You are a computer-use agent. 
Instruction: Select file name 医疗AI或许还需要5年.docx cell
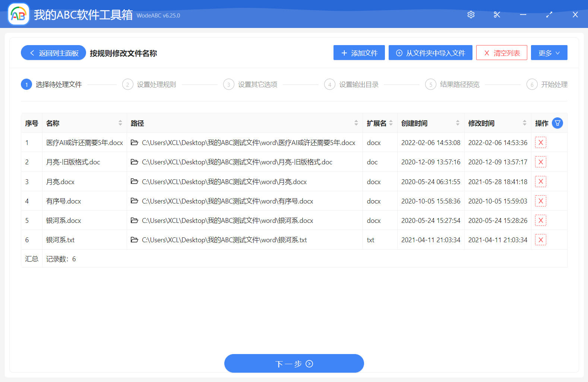[x=85, y=142]
